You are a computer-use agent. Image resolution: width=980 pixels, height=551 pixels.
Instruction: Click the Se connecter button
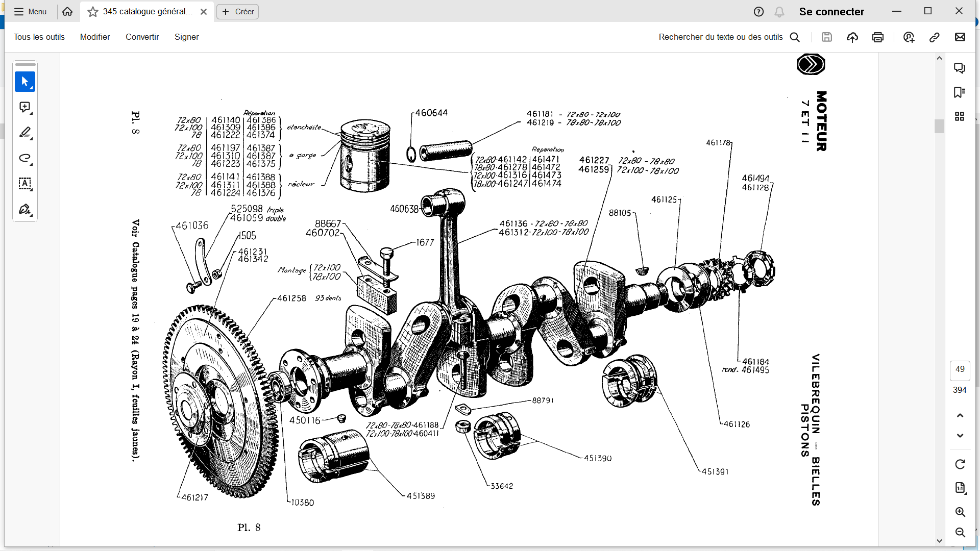831,12
